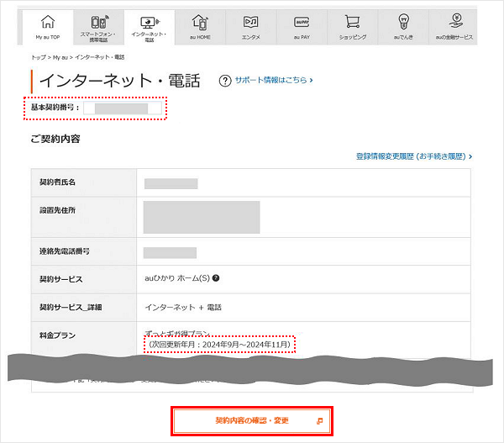The height and width of the screenshot is (443, 504).
Task: Click the インターネット + 電話 service detail text
Action: (183, 308)
